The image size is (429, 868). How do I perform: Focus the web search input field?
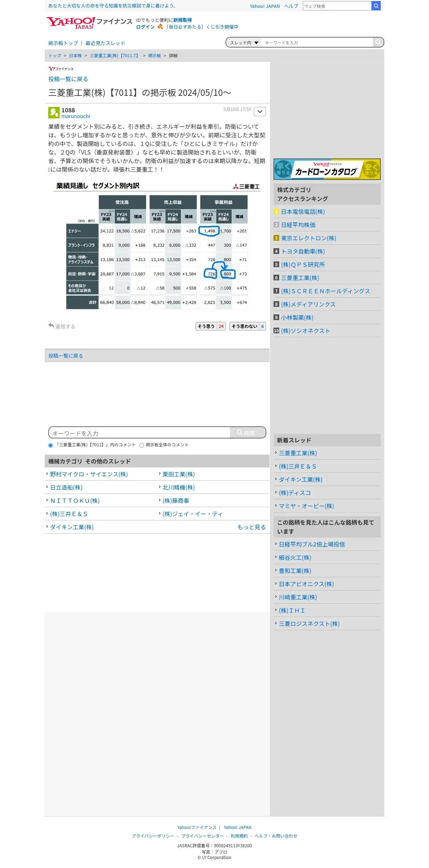pos(337,6)
